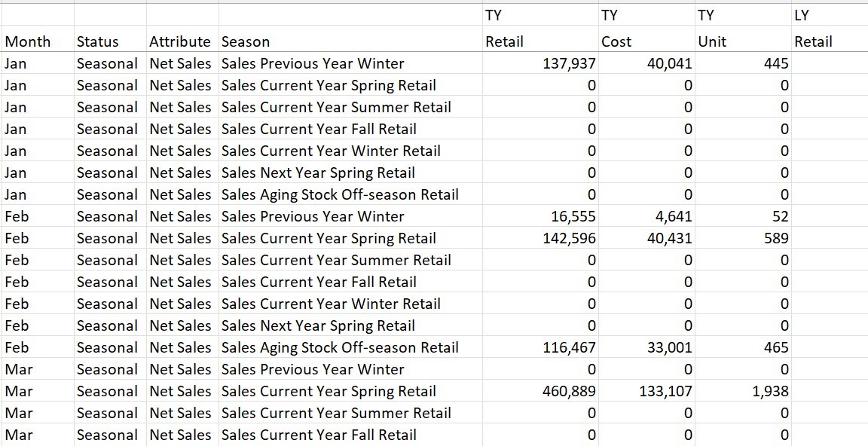The image size is (868, 446).
Task: Select the cell with value 1,938
Action: coord(743,391)
